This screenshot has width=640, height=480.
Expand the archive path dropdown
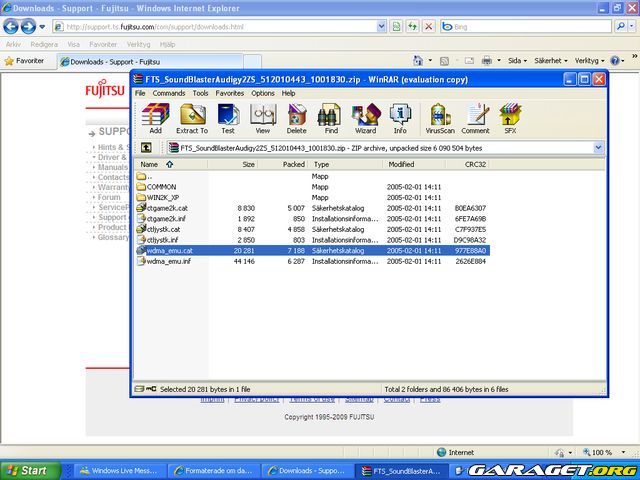click(598, 147)
